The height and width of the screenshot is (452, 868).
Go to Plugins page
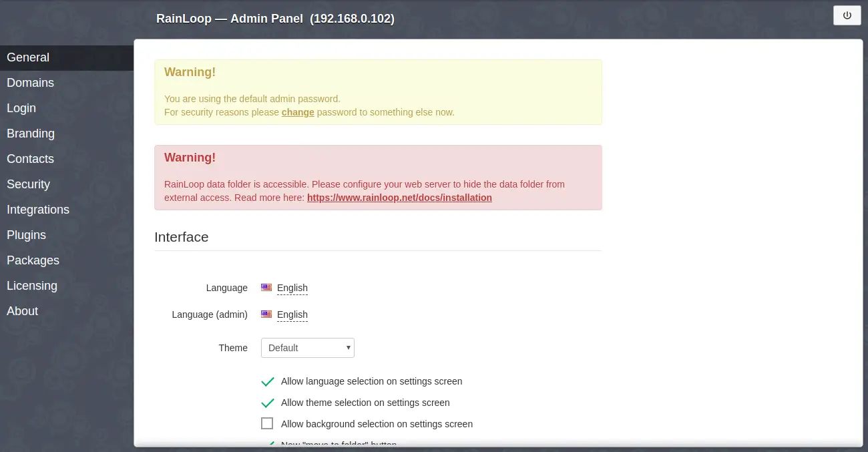click(x=67, y=235)
